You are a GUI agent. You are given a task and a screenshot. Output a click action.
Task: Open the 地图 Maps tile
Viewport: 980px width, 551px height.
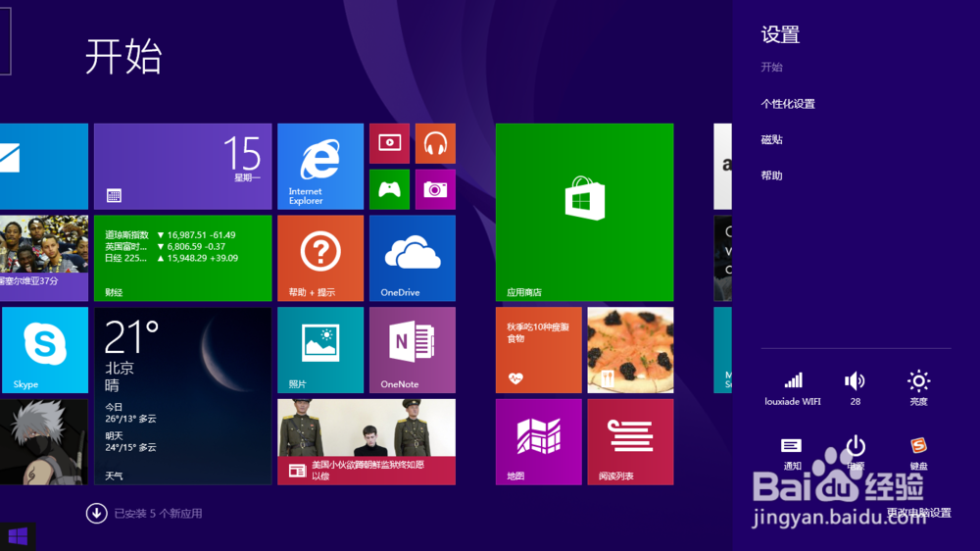click(x=538, y=442)
